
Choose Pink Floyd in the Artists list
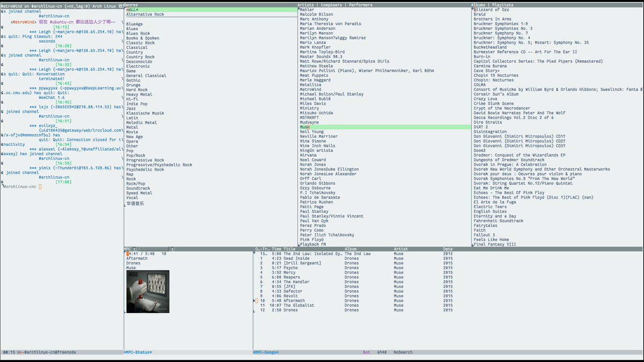tap(312, 240)
